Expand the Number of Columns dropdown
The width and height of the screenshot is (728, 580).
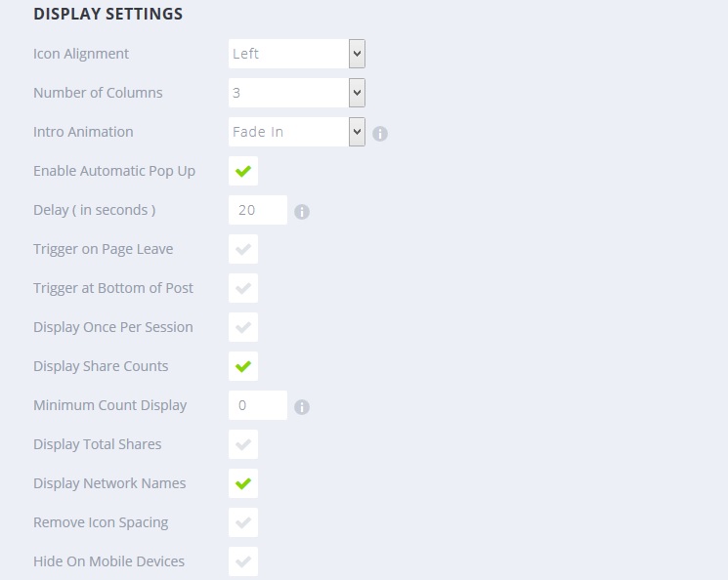(297, 93)
